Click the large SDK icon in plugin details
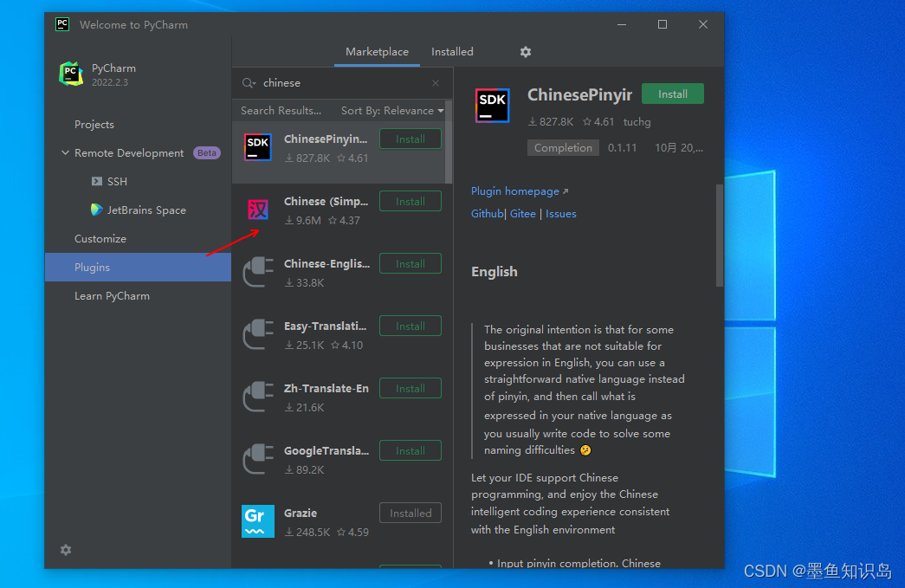Screen dimensions: 905x588 coord(492,105)
